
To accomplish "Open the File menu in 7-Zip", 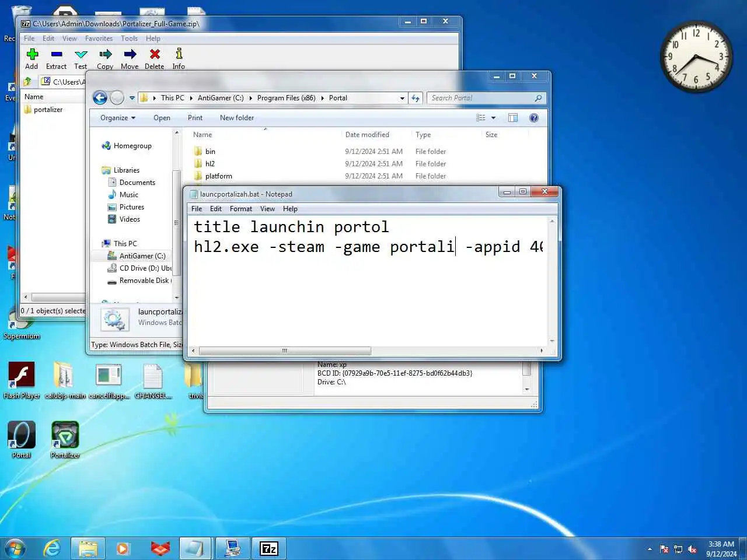I will (x=29, y=38).
